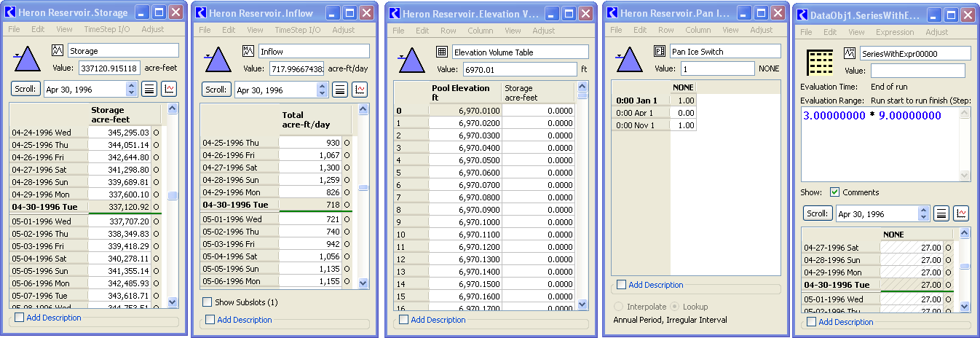980x338 pixels.
Task: Check Add Description box in Elevation Volume window
Action: 404,320
